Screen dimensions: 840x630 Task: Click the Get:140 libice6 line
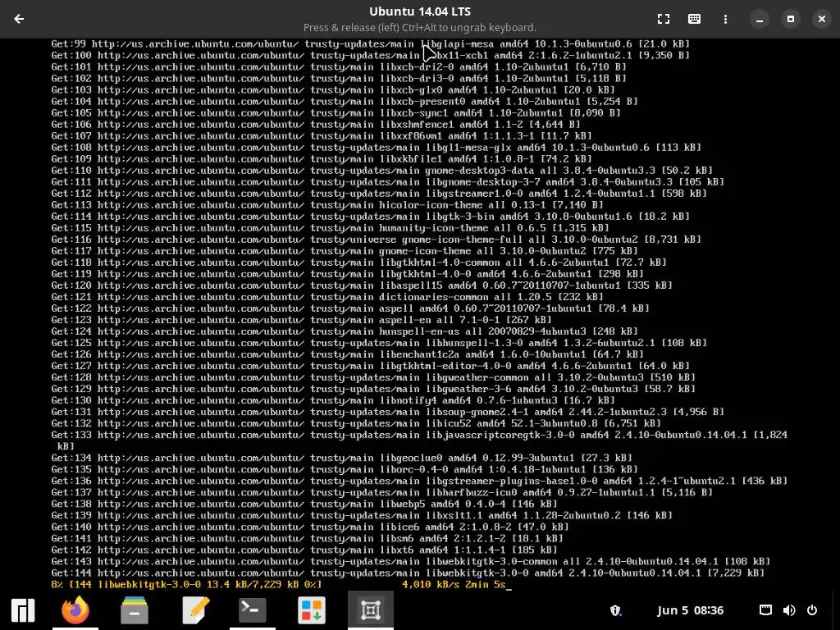pyautogui.click(x=309, y=527)
